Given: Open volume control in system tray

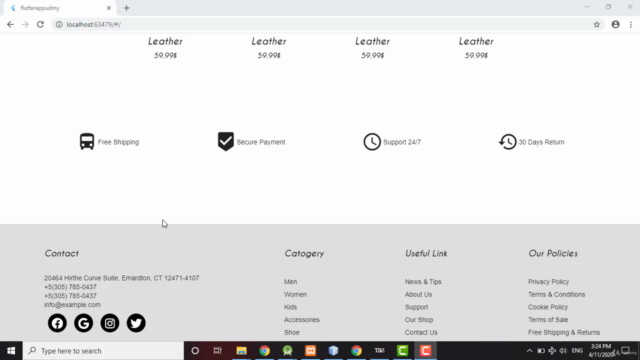Looking at the screenshot, I should tap(563, 351).
